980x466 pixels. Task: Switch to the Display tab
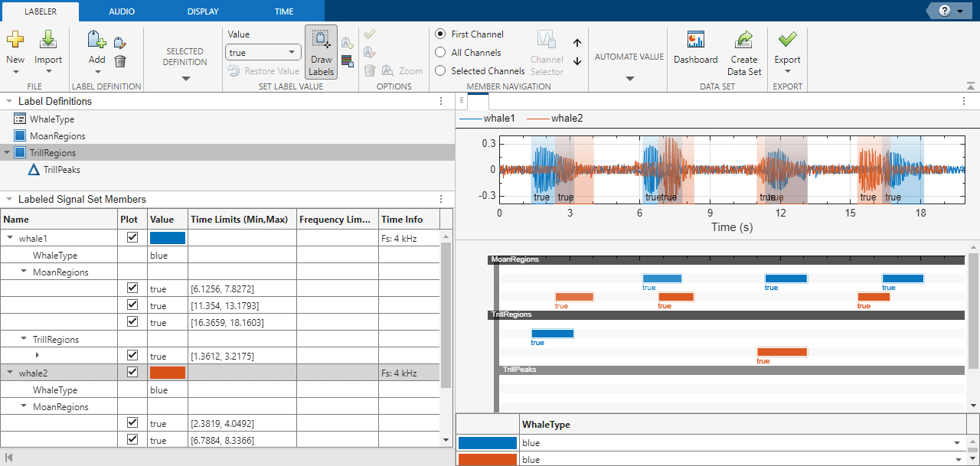click(202, 11)
